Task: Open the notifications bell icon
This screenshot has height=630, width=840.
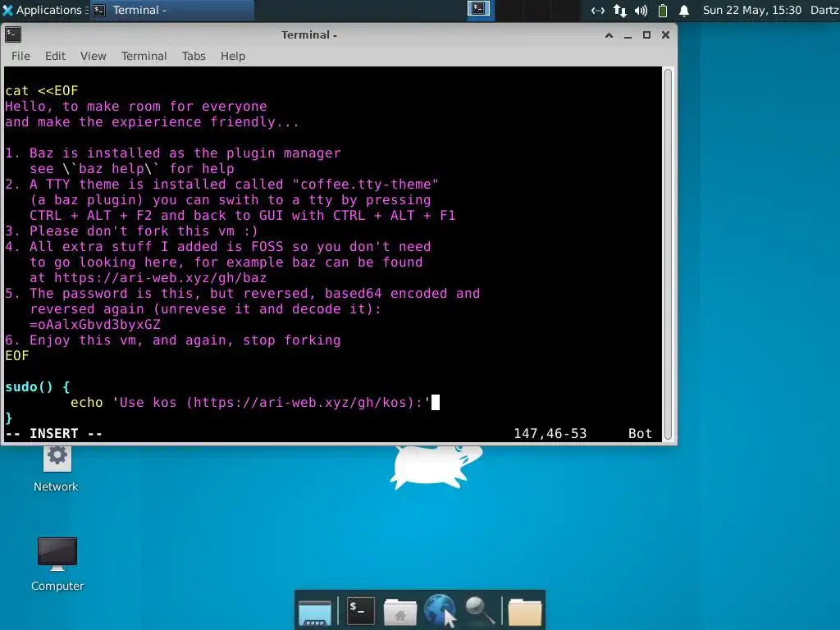Action: point(684,11)
